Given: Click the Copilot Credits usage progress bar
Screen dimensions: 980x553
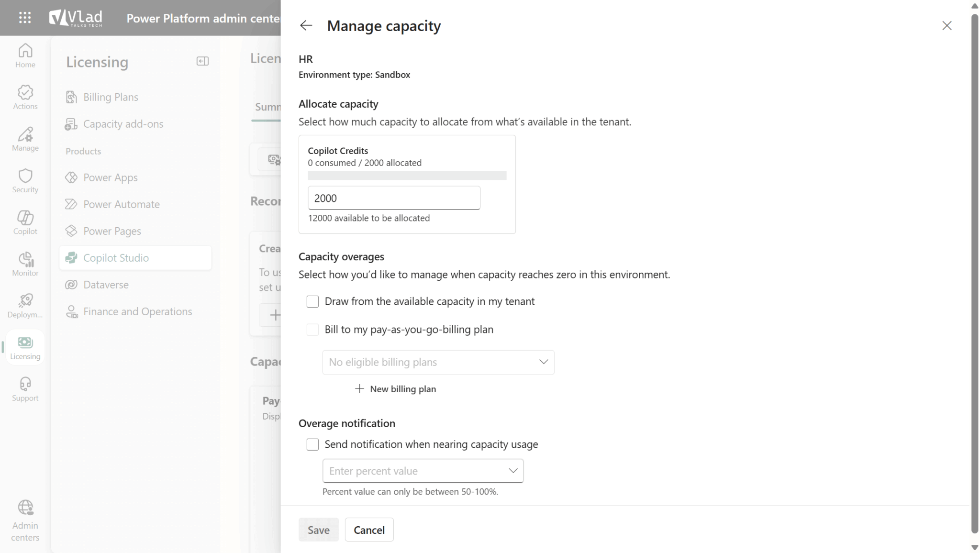Looking at the screenshot, I should (x=407, y=176).
